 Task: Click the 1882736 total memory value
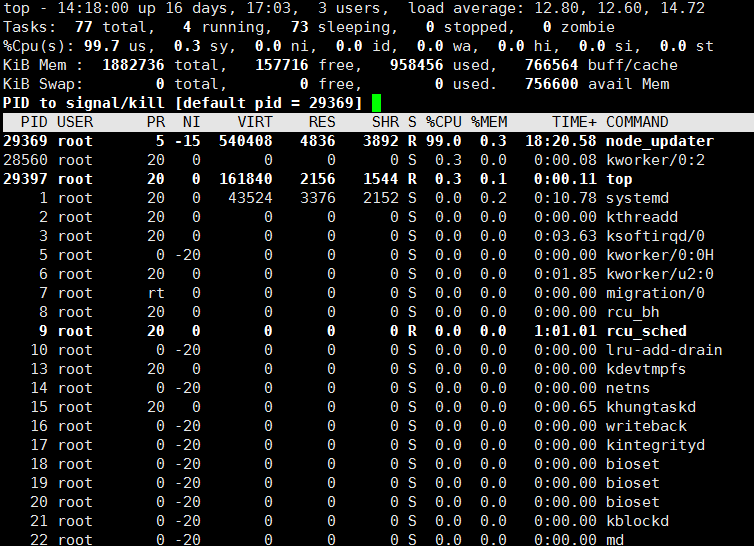133,65
